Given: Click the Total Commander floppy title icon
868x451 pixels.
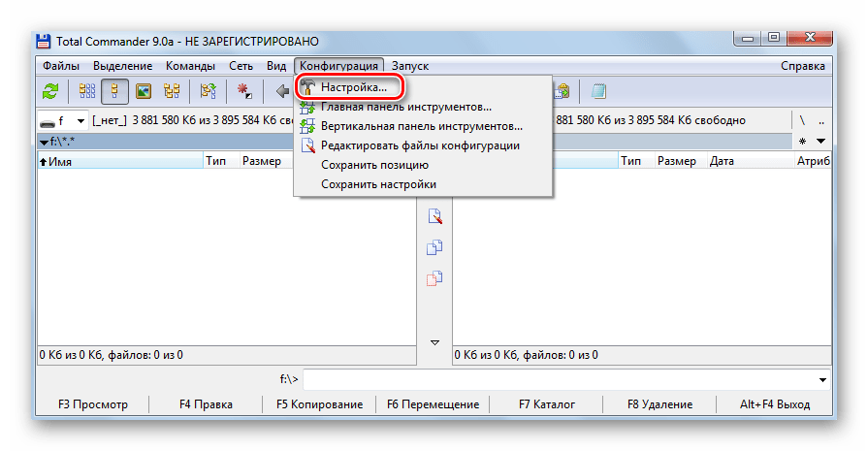Looking at the screenshot, I should (44, 41).
